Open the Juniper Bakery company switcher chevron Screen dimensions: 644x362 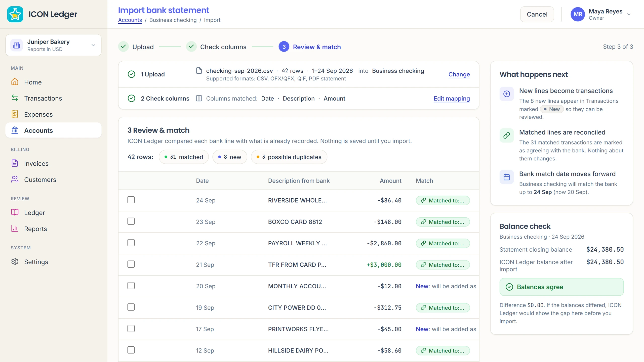pyautogui.click(x=94, y=45)
